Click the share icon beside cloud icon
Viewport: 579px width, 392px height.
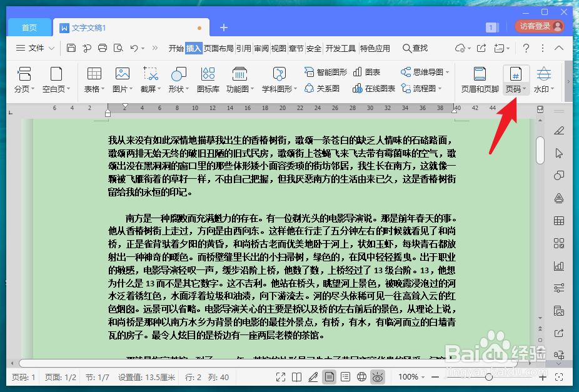[481, 48]
